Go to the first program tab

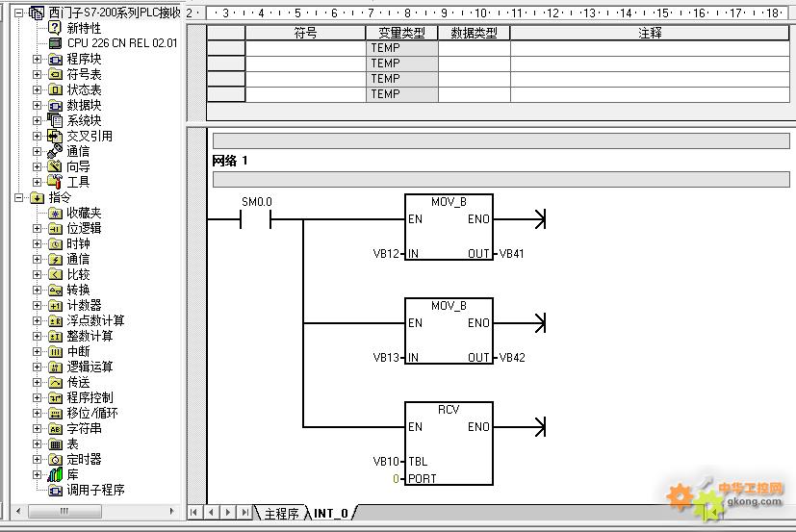193,512
